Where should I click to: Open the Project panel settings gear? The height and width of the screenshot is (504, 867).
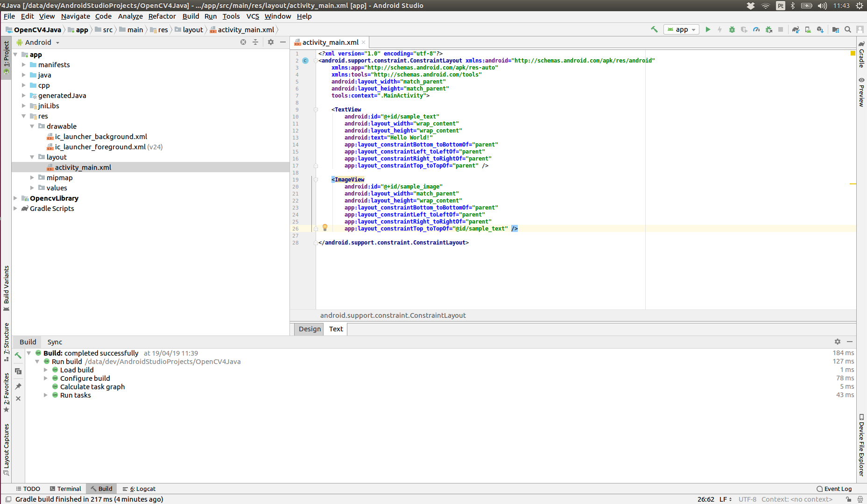pyautogui.click(x=271, y=42)
